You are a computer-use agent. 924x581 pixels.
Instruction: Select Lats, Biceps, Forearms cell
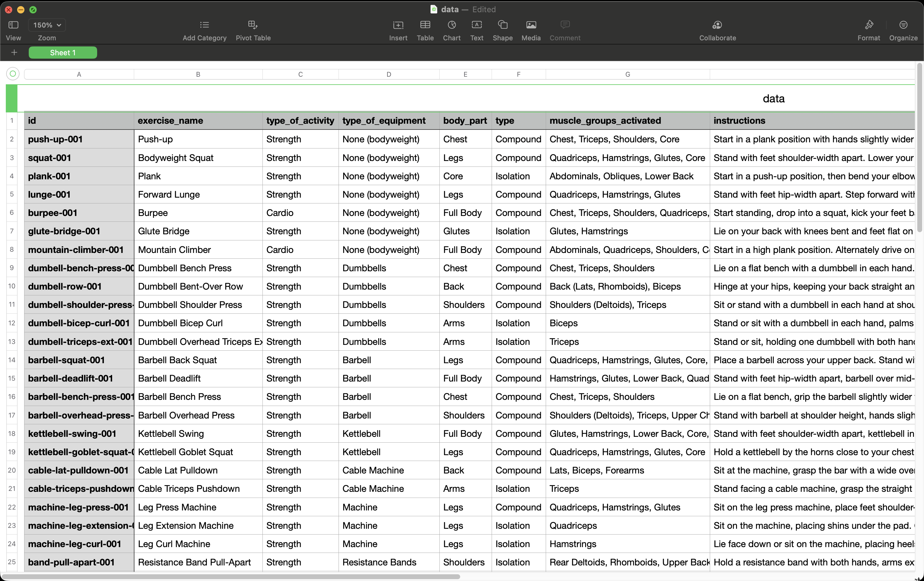[628, 470]
